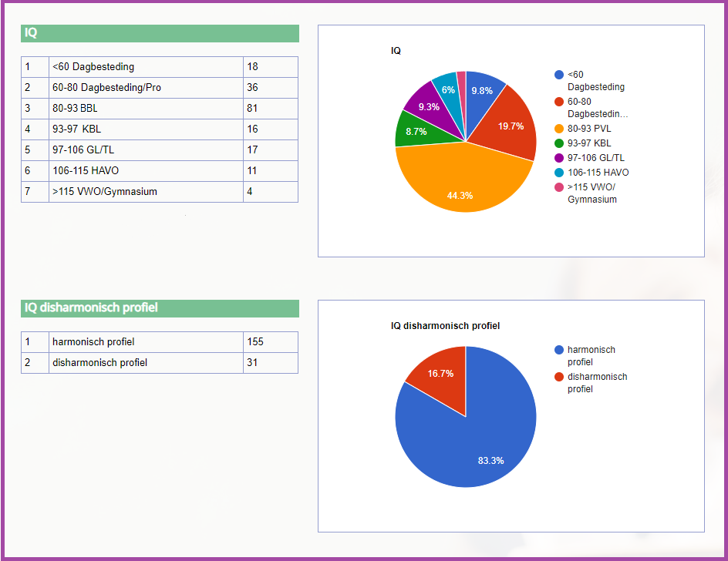Screen dimensions: 728x561
Task: Click the purple 97-106 GL/TL legend marker
Action: click(x=559, y=158)
